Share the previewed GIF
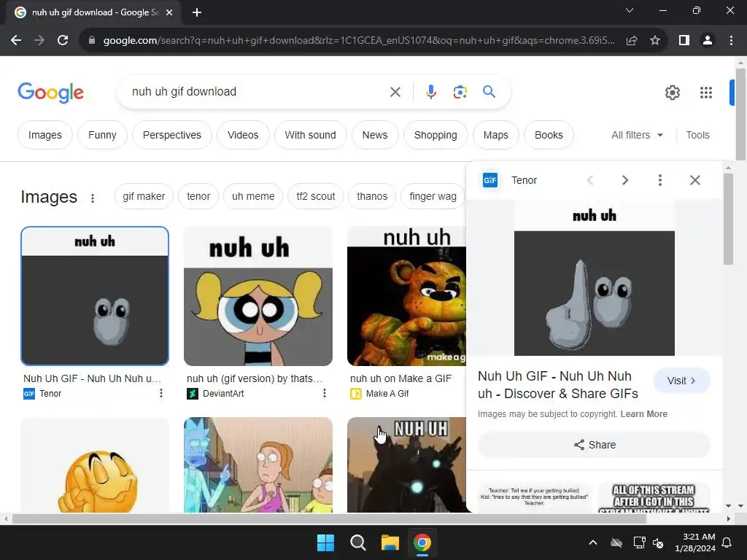 coord(594,445)
